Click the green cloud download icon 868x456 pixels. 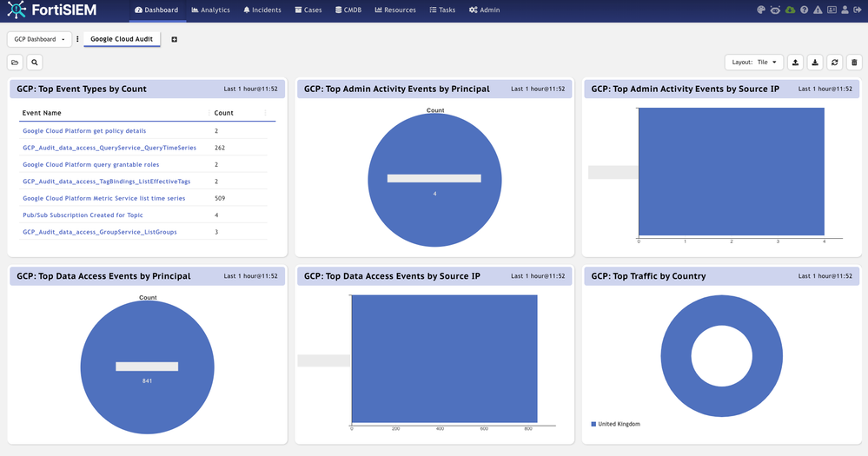click(790, 10)
